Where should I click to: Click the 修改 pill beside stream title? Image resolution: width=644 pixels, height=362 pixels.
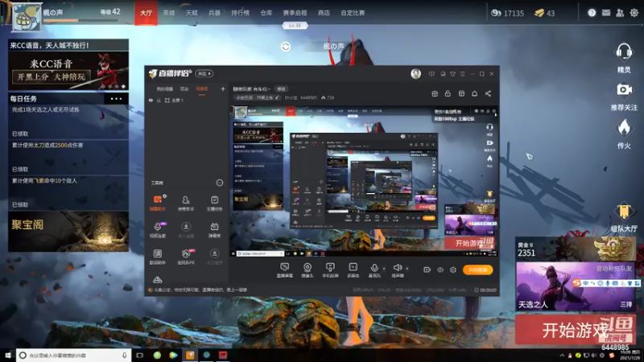[x=281, y=88]
